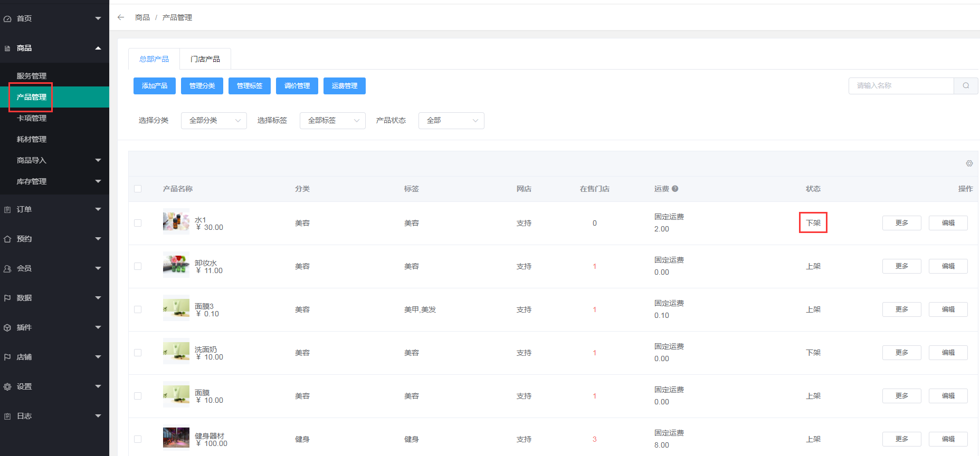The image size is (980, 456).
Task: Click the shipping fee help question icon
Action: [675, 189]
